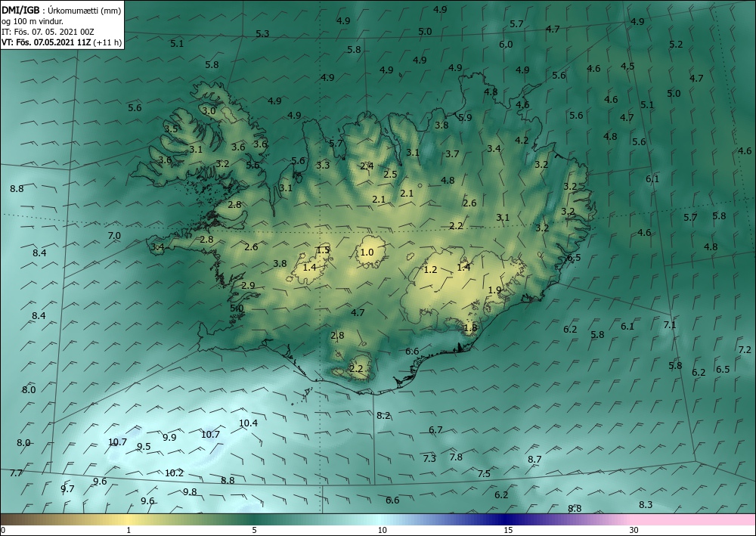756x536 pixels.
Task: Select the valid time 'VT: Fös. 07.05.2021 11Z (+11 h)'
Action: coord(61,42)
